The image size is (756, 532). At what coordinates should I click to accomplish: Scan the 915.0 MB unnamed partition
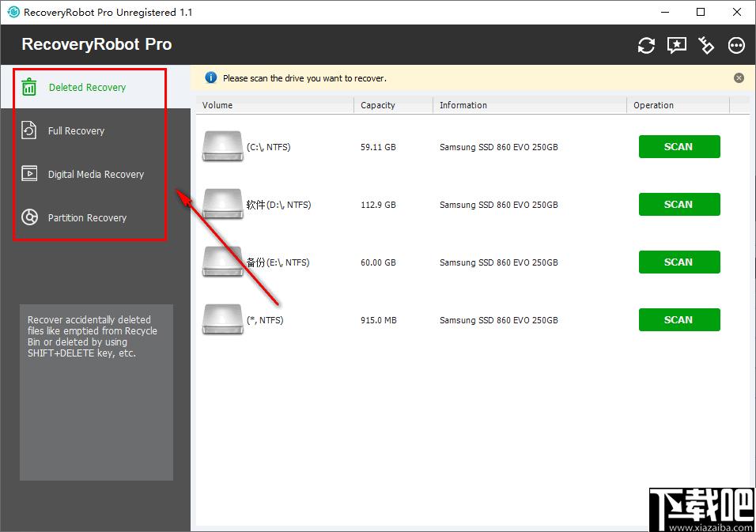pyautogui.click(x=679, y=320)
